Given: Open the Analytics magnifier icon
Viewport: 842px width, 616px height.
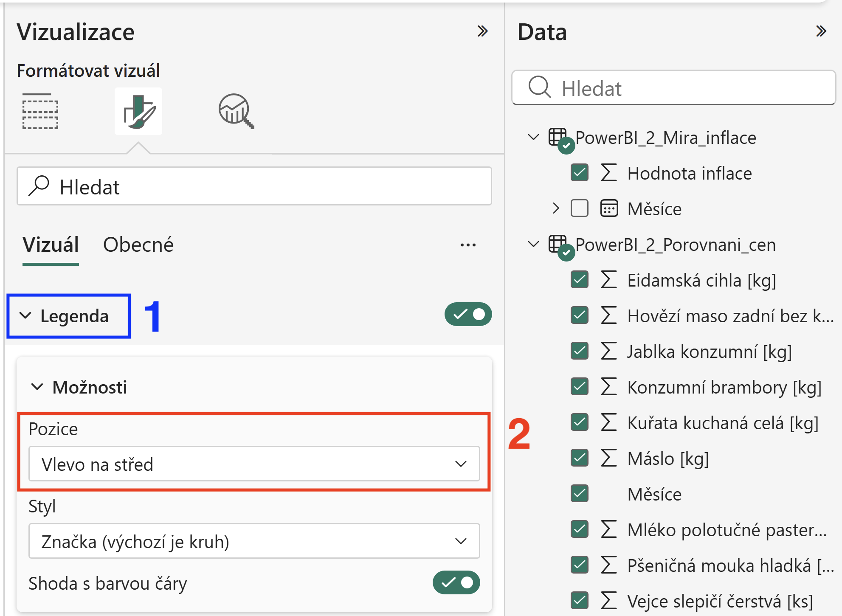Looking at the screenshot, I should point(236,111).
